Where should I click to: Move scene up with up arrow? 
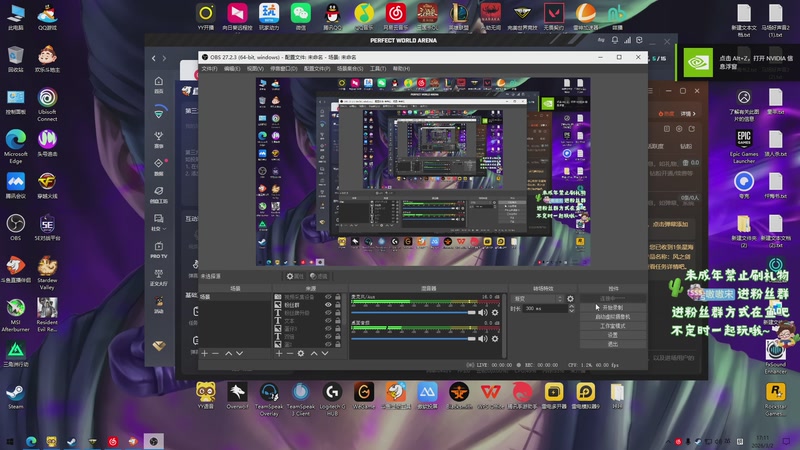[229, 353]
